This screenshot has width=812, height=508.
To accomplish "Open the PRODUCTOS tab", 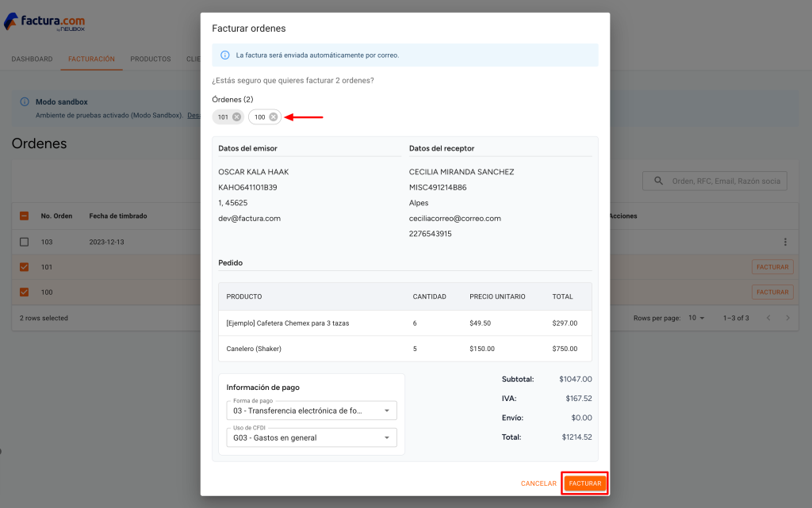I will pos(151,59).
